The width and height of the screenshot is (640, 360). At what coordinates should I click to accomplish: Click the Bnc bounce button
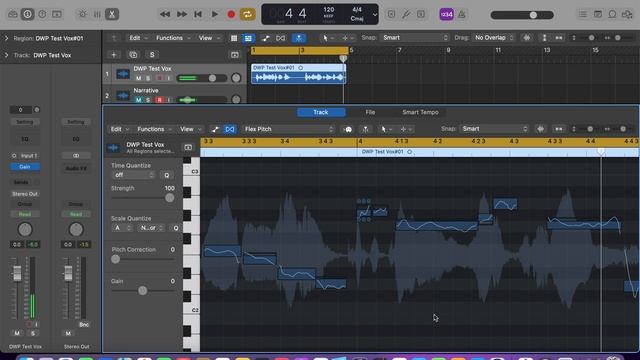84,324
